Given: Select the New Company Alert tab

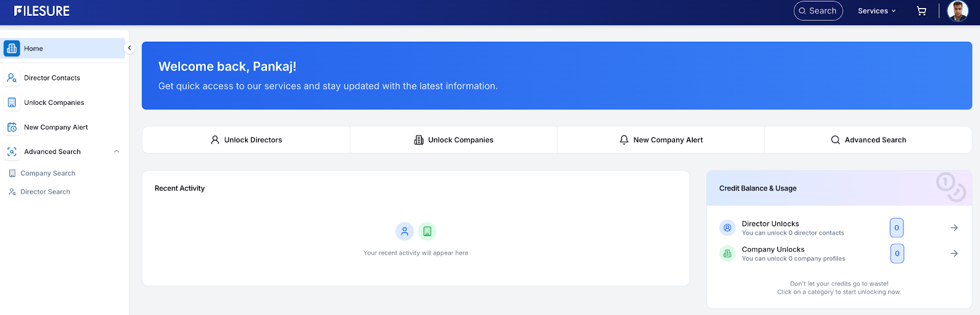Looking at the screenshot, I should coord(661,140).
